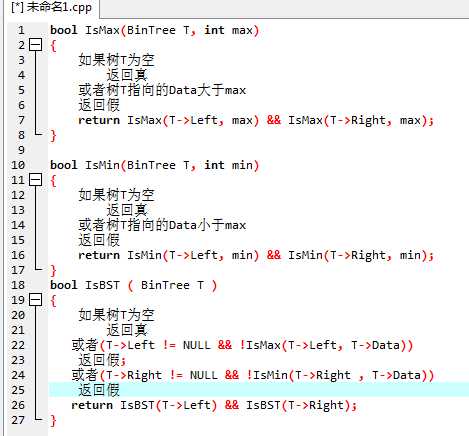Collapse the IsBST function fold box

click(35, 300)
